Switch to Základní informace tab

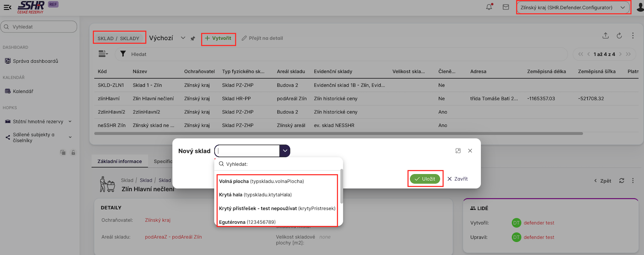point(120,161)
